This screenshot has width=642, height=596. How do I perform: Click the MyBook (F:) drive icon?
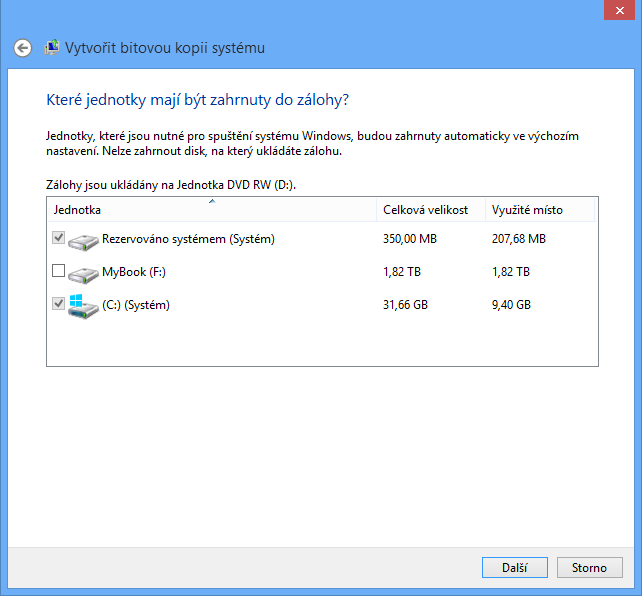point(84,272)
